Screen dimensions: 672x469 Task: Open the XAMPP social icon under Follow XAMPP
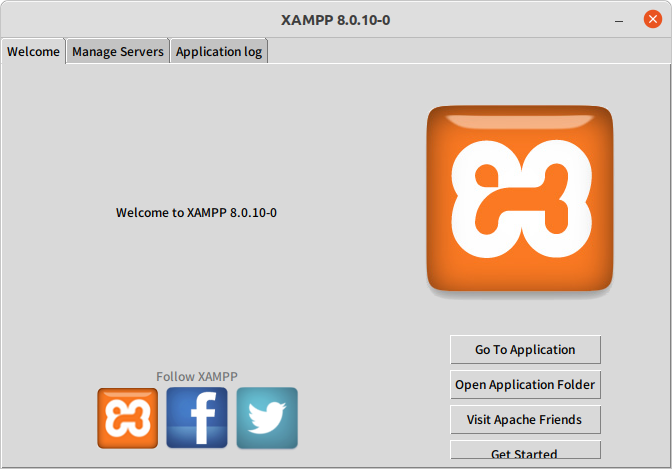(x=127, y=418)
